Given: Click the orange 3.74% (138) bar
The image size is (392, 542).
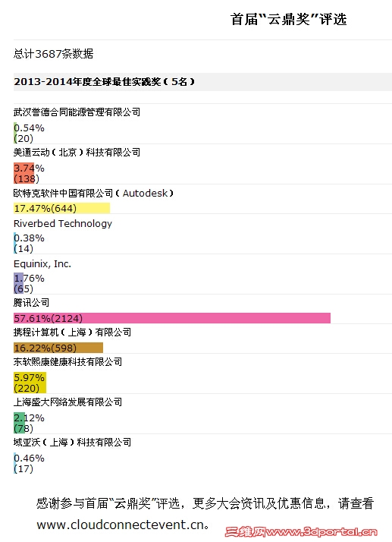Looking at the screenshot, I should (24, 173).
